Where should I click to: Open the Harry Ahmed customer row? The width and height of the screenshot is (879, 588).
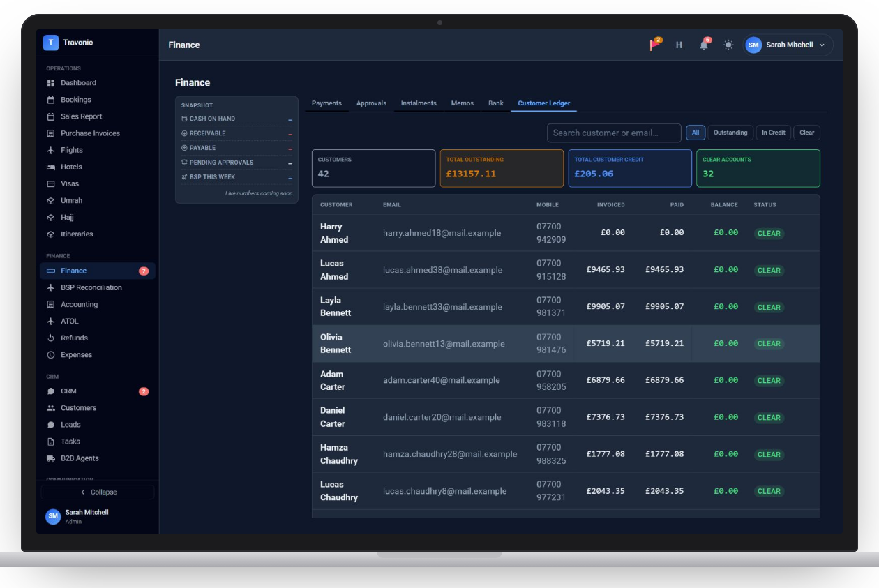click(x=566, y=233)
